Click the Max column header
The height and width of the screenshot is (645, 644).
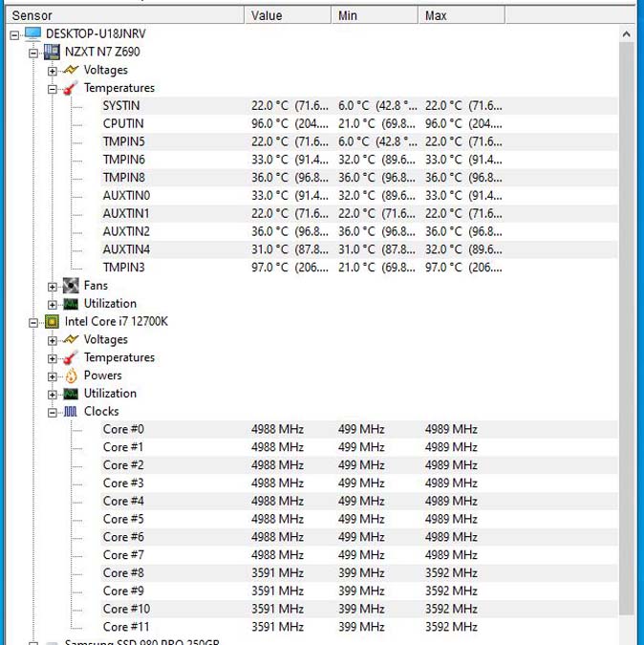[x=462, y=15]
